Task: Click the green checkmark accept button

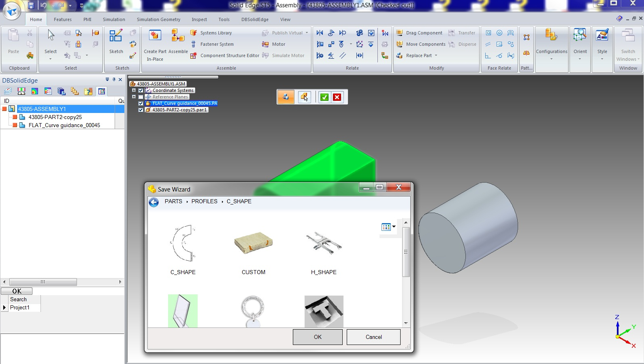Action: tap(324, 97)
